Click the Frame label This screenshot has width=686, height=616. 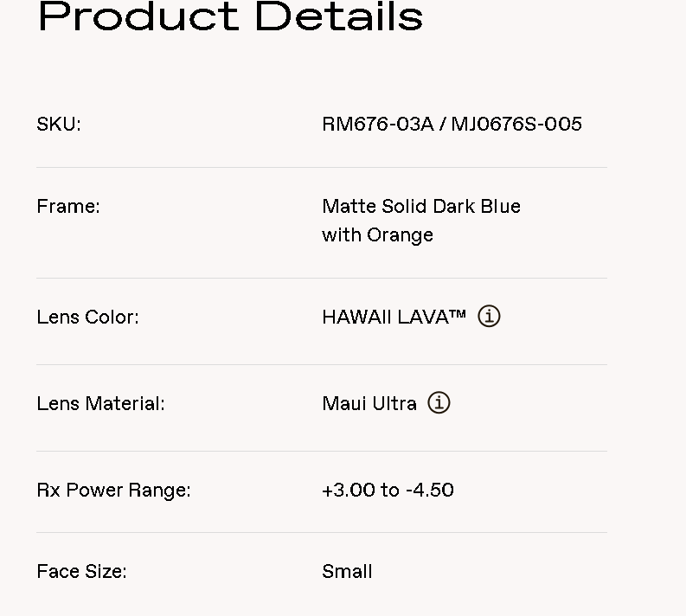(x=68, y=206)
